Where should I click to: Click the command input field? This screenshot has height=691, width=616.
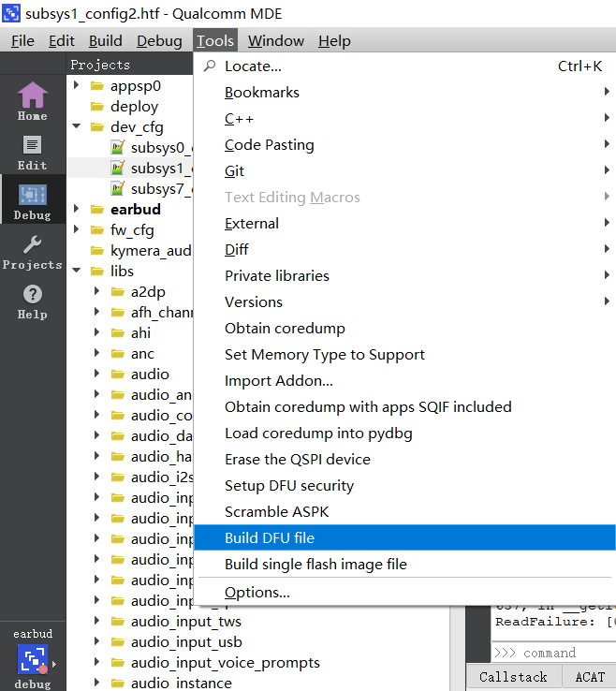coord(553,653)
